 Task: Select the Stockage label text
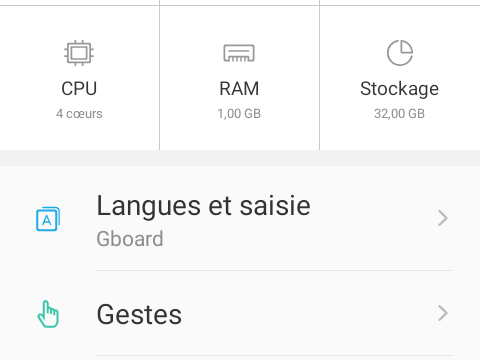[399, 89]
